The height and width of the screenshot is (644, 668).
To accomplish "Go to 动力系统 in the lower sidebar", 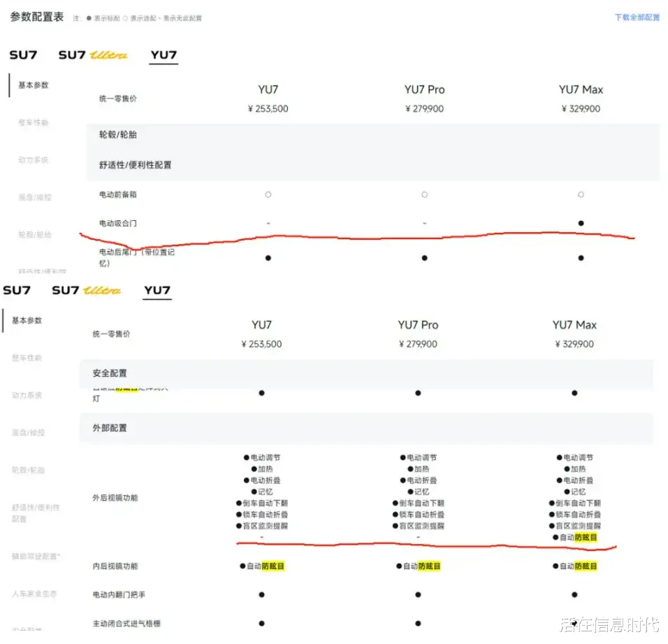I will [x=27, y=396].
